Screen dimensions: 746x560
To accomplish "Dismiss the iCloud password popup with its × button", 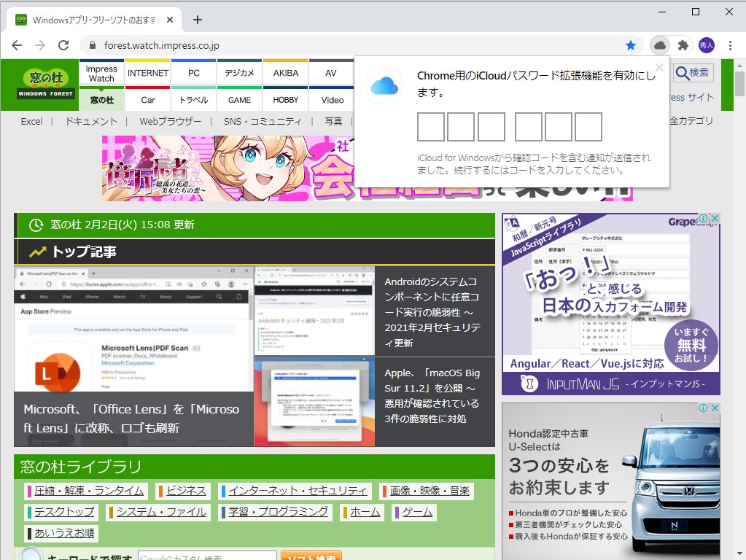I will pos(659,69).
